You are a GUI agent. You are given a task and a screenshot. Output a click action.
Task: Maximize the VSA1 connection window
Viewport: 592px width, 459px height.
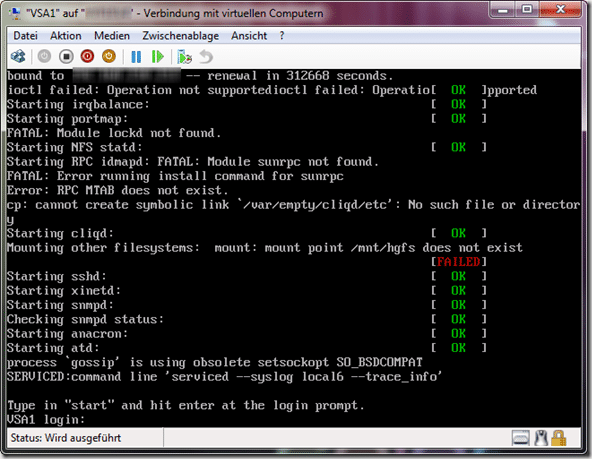(x=527, y=9)
